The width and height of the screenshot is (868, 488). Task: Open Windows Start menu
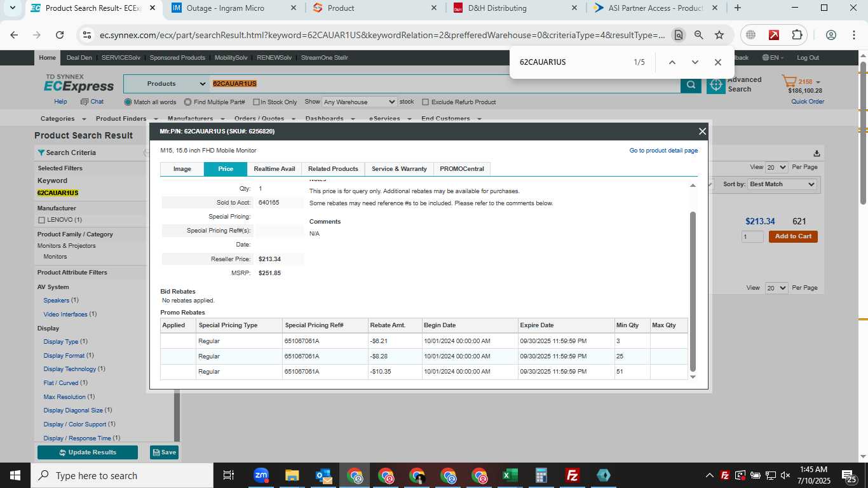coord(15,475)
